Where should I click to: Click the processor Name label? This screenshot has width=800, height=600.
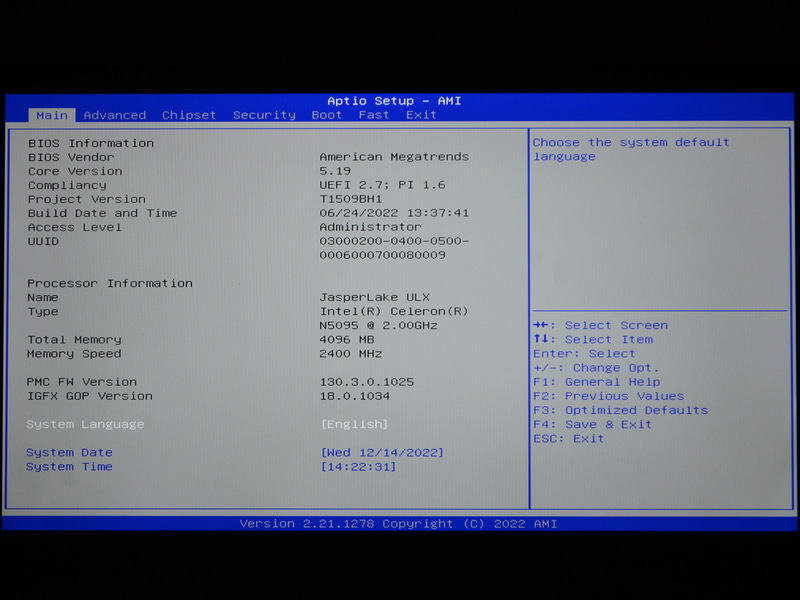tap(43, 297)
